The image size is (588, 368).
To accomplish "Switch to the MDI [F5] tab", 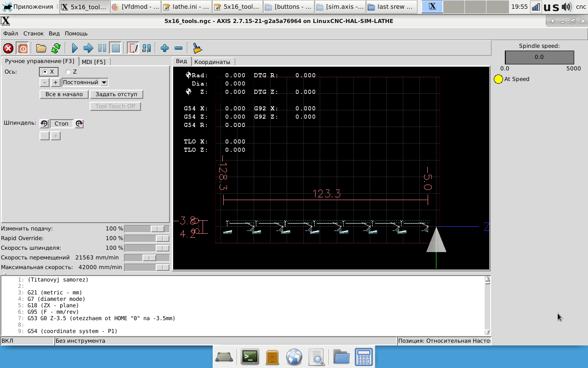I will 94,62.
